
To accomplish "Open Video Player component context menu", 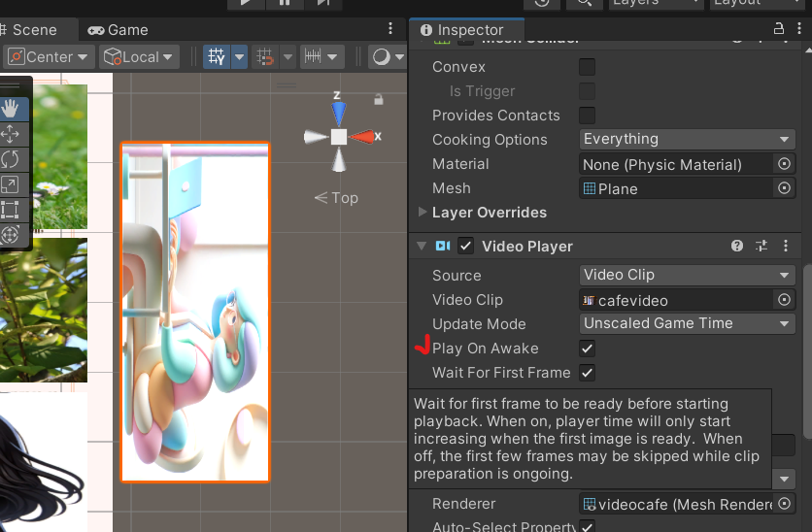I will [786, 246].
